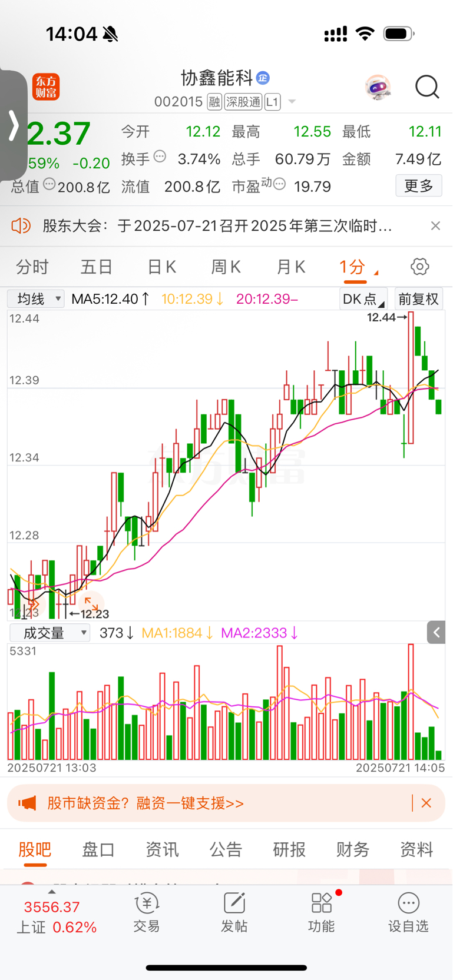
Task: Tap the 市盈 value 19.79
Action: pyautogui.click(x=312, y=187)
